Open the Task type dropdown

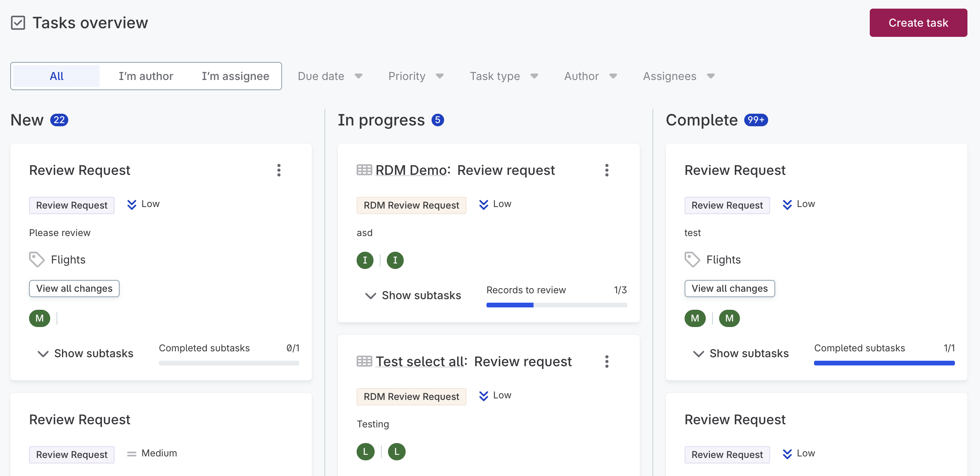[x=503, y=76]
